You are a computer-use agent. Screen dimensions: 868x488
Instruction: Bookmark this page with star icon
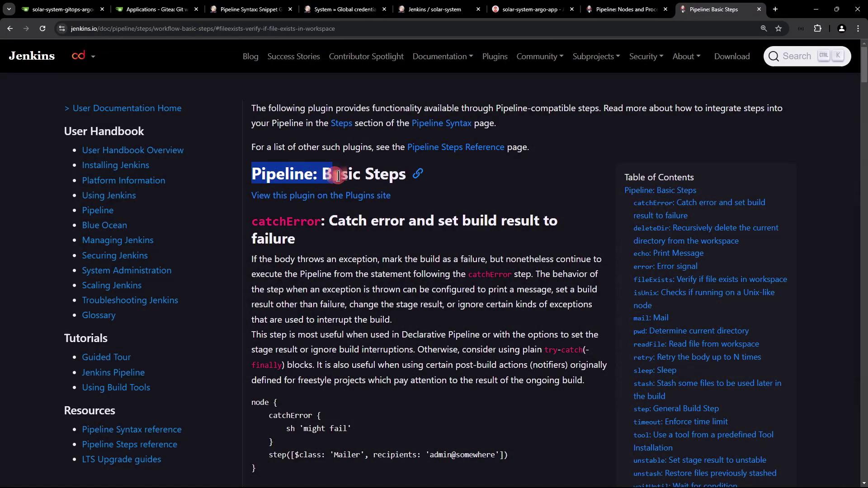click(778, 28)
